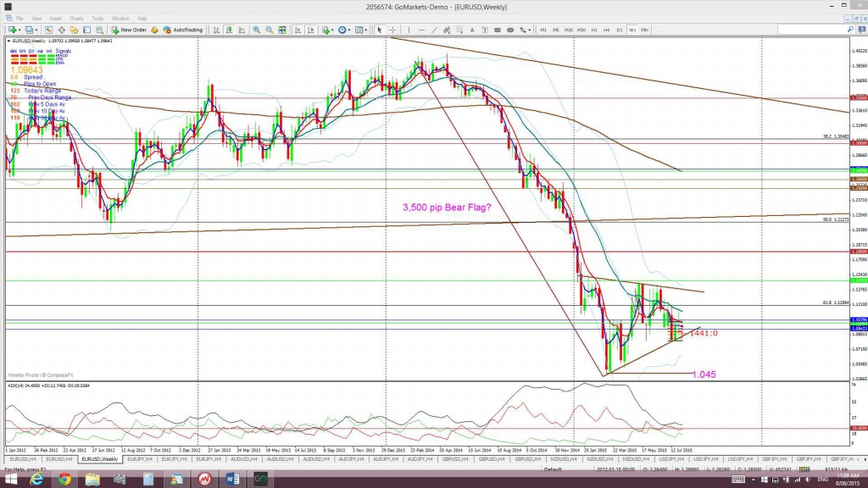
Task: Select the Text Label tool
Action: 485,30
